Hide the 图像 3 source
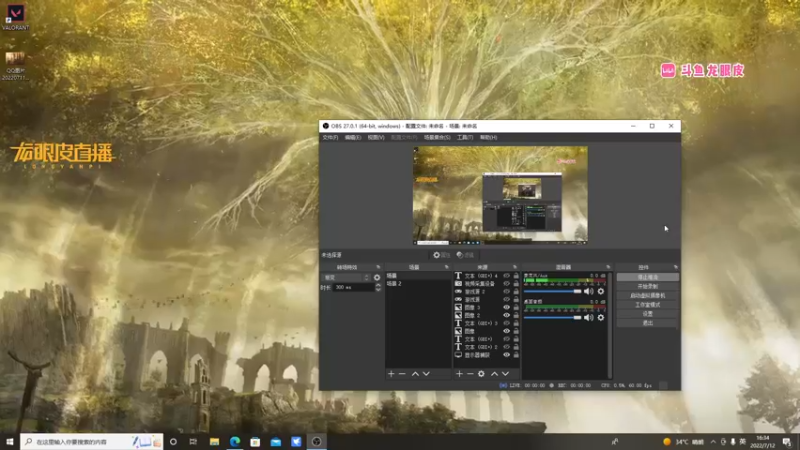The width and height of the screenshot is (800, 450). (507, 308)
